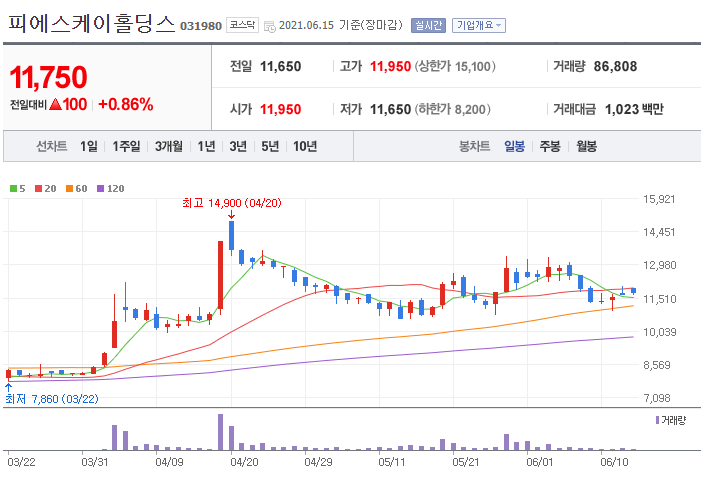Switch to 월봉 monthly candle chart
This screenshot has height=491, width=701.
coord(586,146)
